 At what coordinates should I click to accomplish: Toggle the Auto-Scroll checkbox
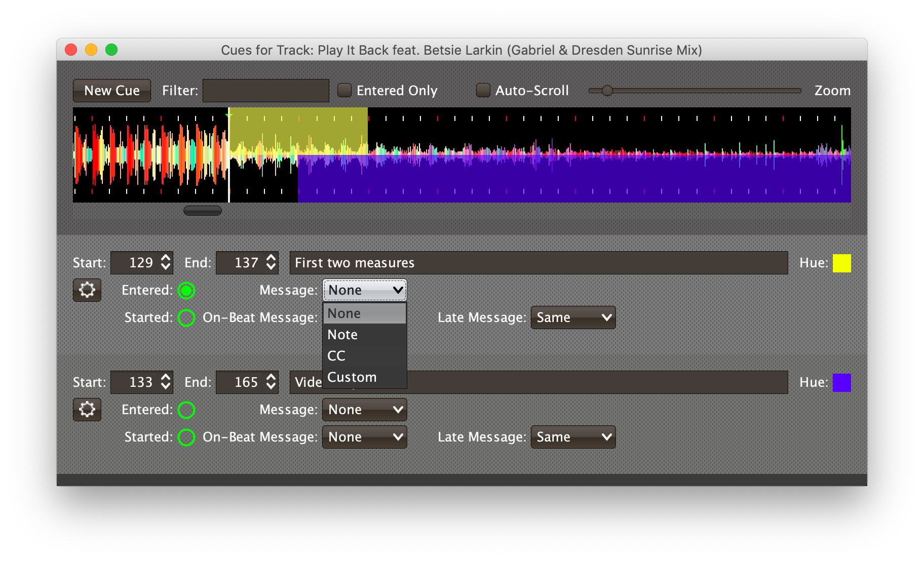(483, 91)
